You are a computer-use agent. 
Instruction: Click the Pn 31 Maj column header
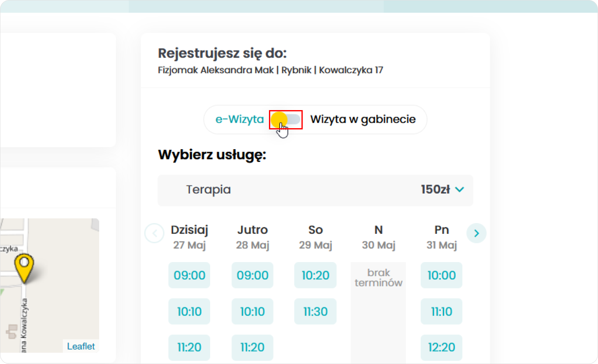441,237
